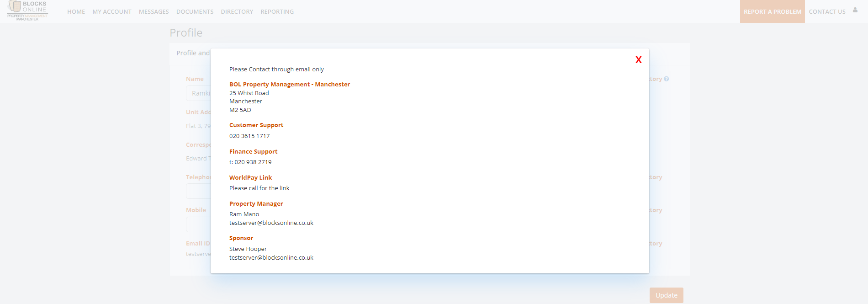This screenshot has width=868, height=304.
Task: Click the help icon beside History
Action: click(667, 79)
